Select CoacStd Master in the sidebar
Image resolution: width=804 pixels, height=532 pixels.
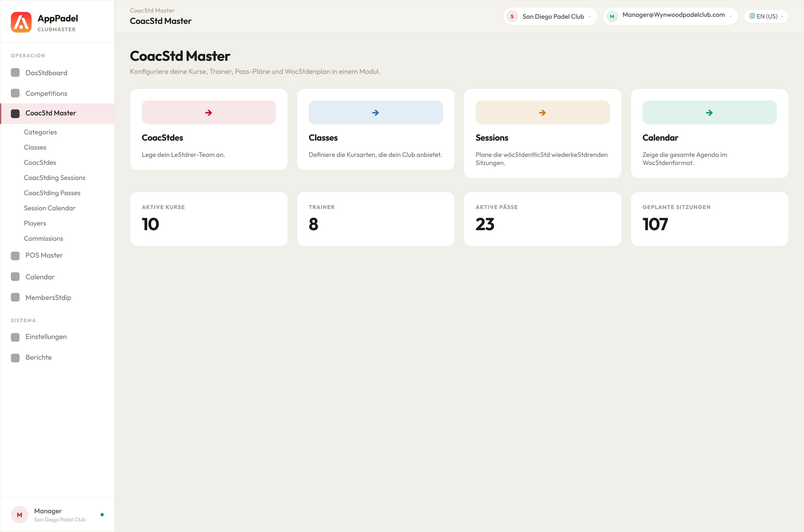57,113
